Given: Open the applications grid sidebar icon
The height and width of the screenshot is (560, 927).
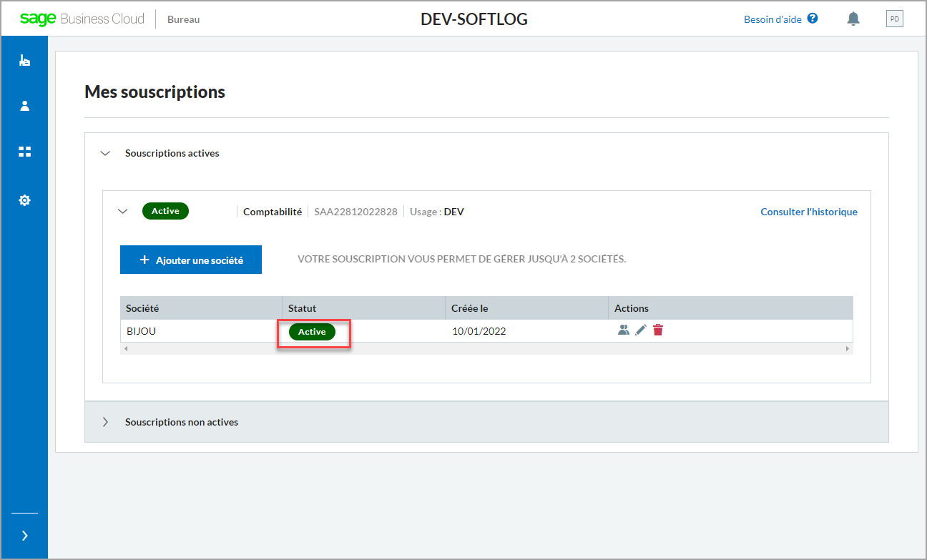Looking at the screenshot, I should 24,152.
